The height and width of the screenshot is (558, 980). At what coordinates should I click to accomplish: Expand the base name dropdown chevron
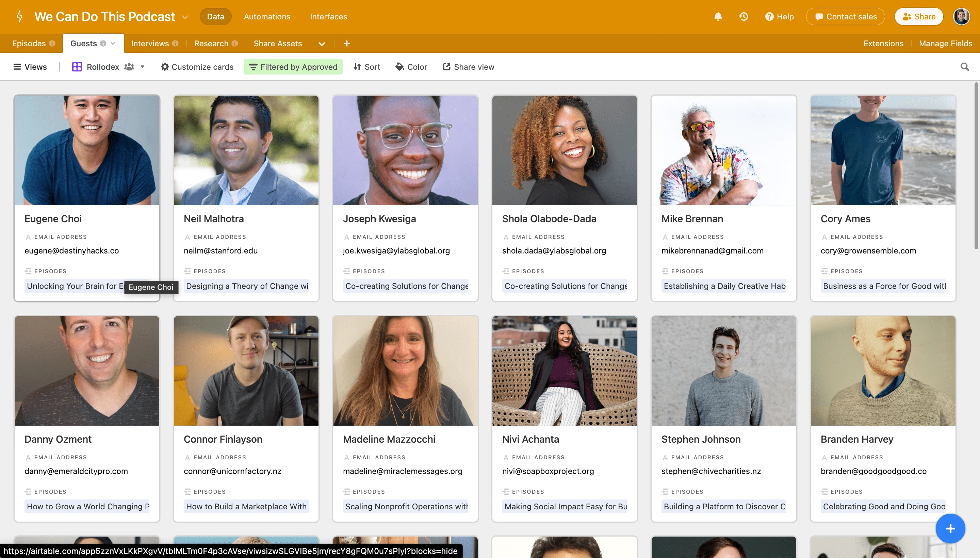185,17
